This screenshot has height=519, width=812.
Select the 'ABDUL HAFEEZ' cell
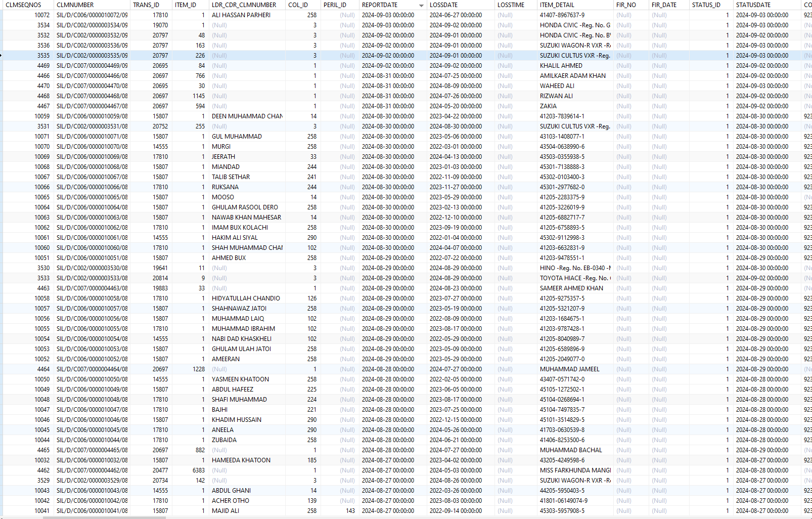click(x=247, y=390)
